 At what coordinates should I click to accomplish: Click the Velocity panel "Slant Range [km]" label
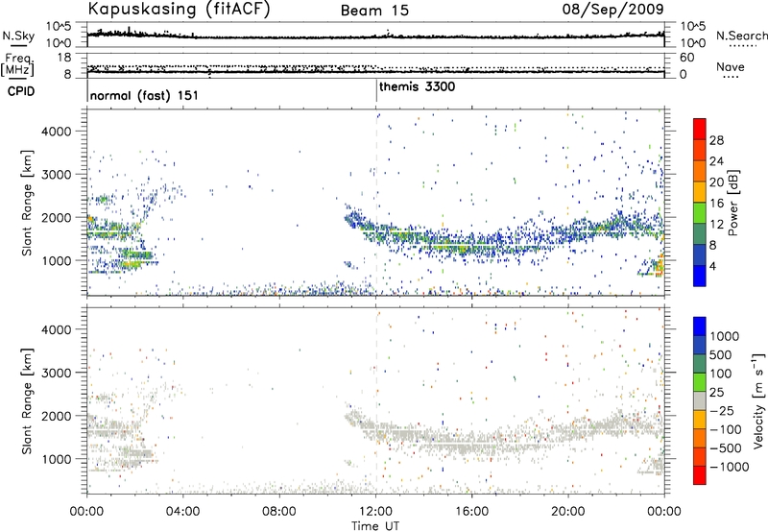(x=27, y=401)
